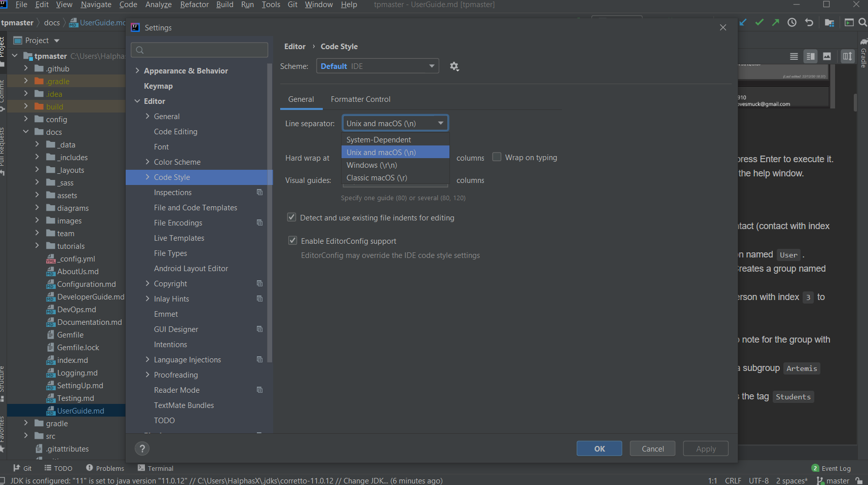
Task: Expand the Inlay Hints settings node
Action: click(147, 299)
